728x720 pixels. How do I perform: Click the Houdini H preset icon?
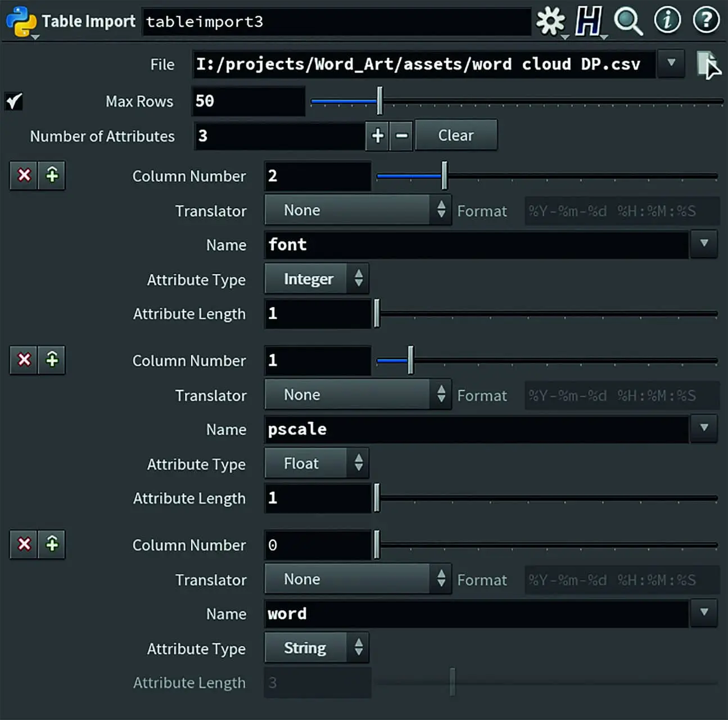point(588,22)
